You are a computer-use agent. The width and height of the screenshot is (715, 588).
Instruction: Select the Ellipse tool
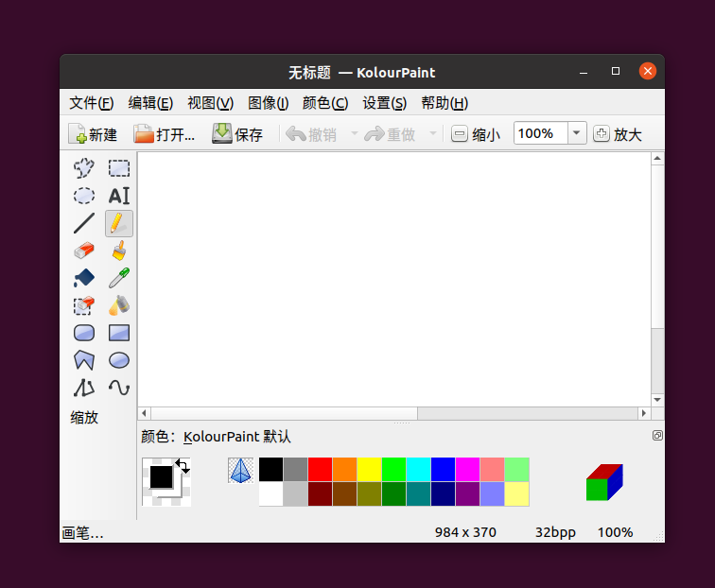(x=119, y=360)
